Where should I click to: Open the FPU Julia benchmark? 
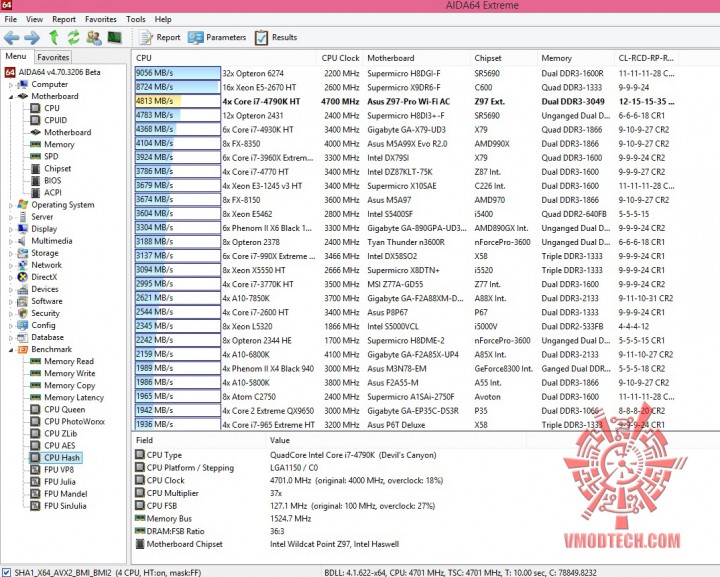[x=53, y=482]
